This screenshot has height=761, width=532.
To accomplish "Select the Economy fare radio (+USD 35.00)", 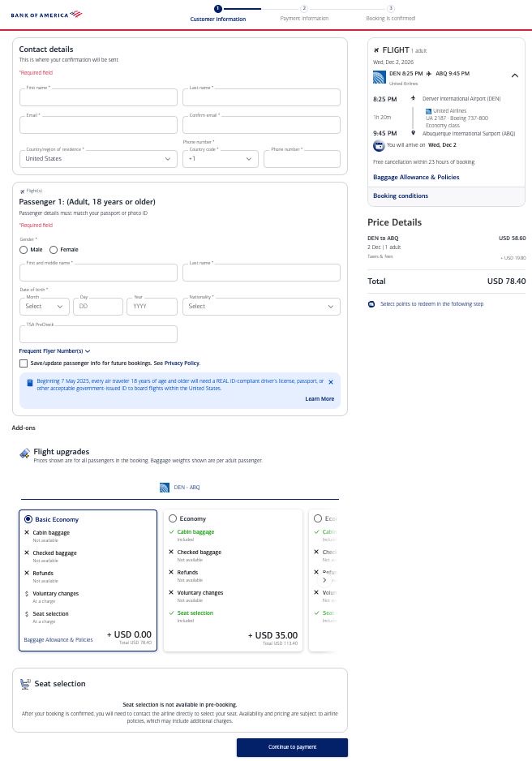I will point(173,518).
